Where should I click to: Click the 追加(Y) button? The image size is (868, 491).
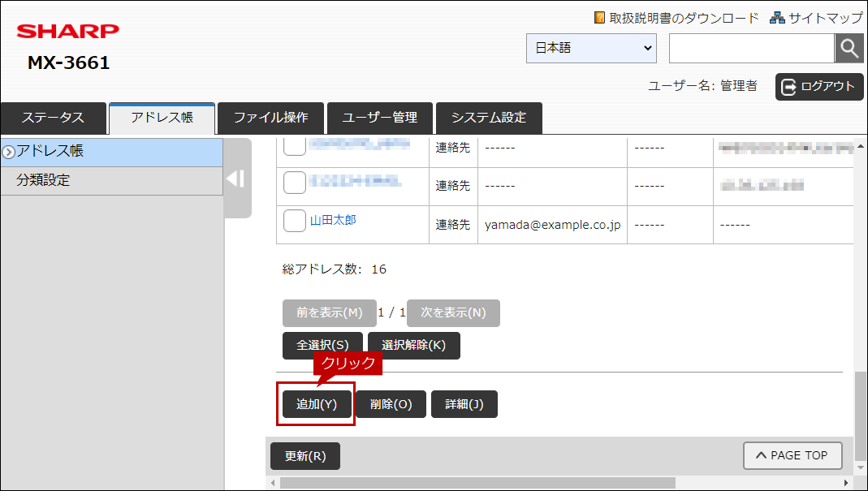tap(317, 404)
